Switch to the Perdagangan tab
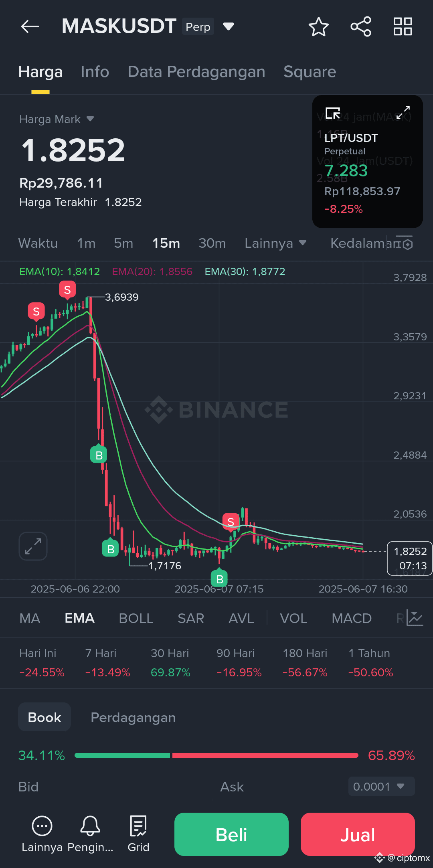The image size is (433, 868). pyautogui.click(x=133, y=717)
